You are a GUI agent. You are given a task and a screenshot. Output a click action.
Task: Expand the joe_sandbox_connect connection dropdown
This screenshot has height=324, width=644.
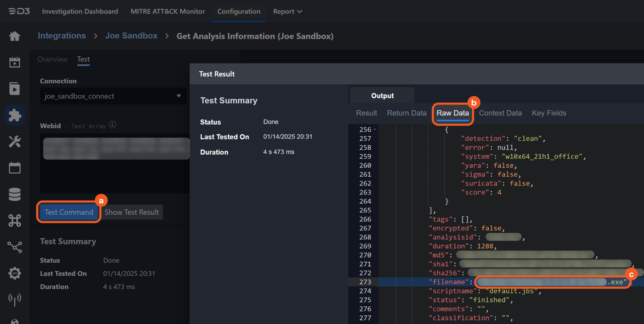point(179,96)
